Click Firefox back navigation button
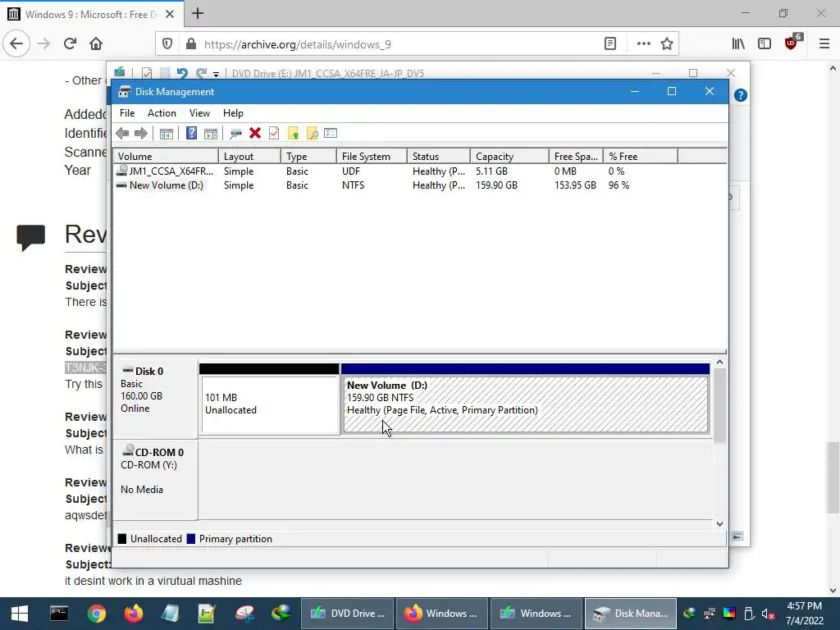The width and height of the screenshot is (840, 630). point(16,44)
